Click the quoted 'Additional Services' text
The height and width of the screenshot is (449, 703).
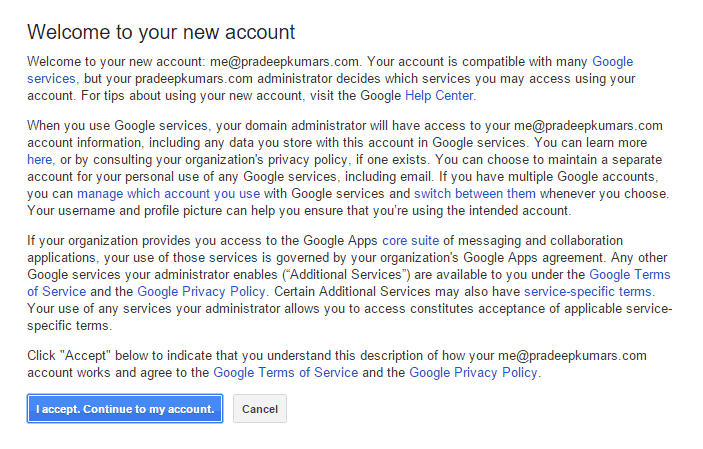click(346, 275)
